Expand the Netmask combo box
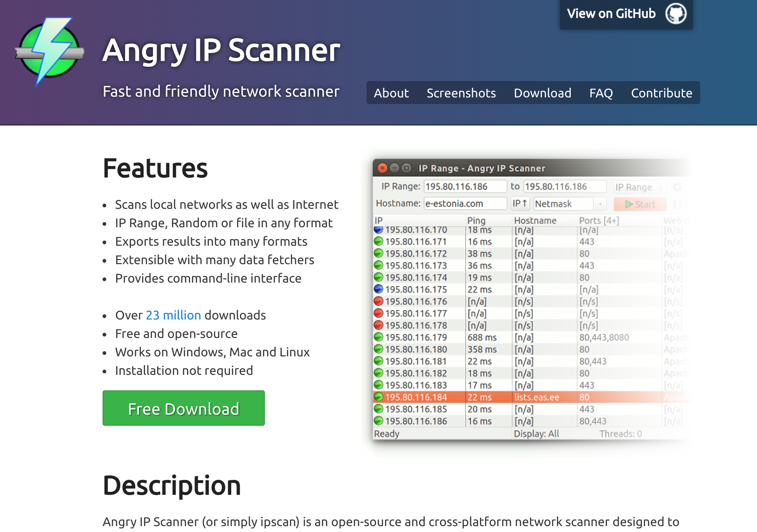Screen dimensions: 757x532 [x=600, y=204]
